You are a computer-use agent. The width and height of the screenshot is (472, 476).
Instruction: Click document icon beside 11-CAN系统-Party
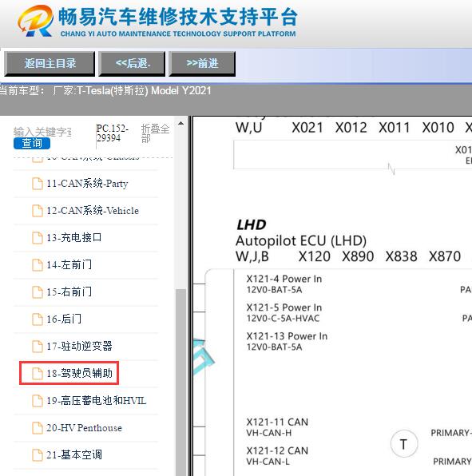tap(38, 184)
